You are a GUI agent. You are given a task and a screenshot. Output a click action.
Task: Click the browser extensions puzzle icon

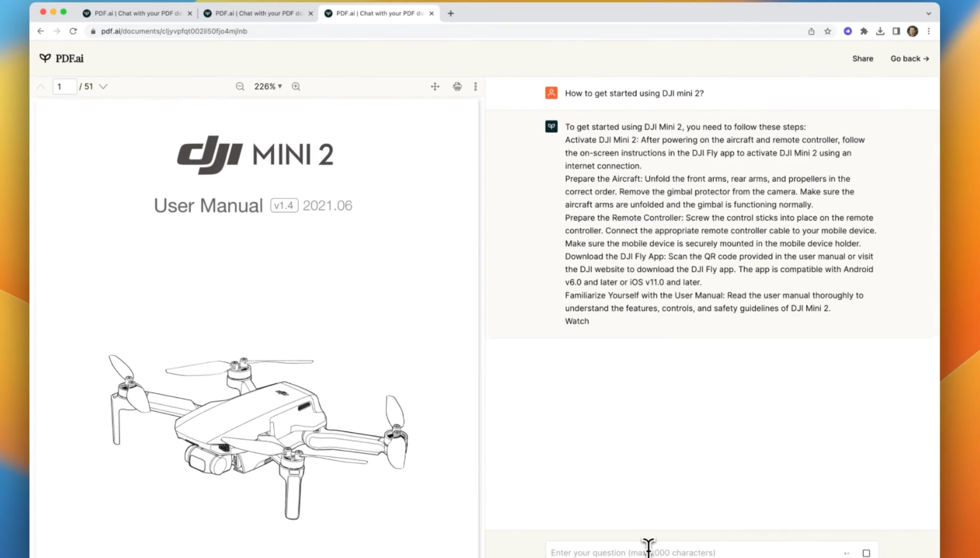864,31
